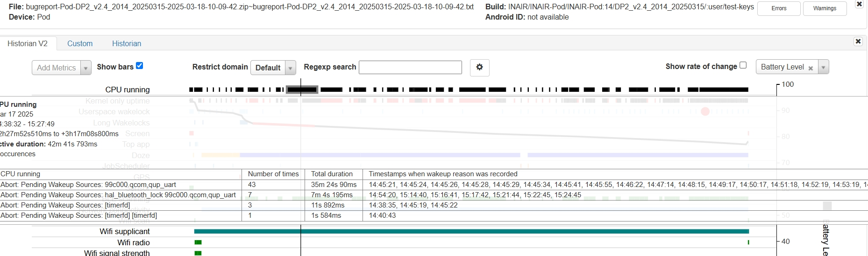Switch to the Historian tab
The image size is (868, 256).
pos(127,43)
